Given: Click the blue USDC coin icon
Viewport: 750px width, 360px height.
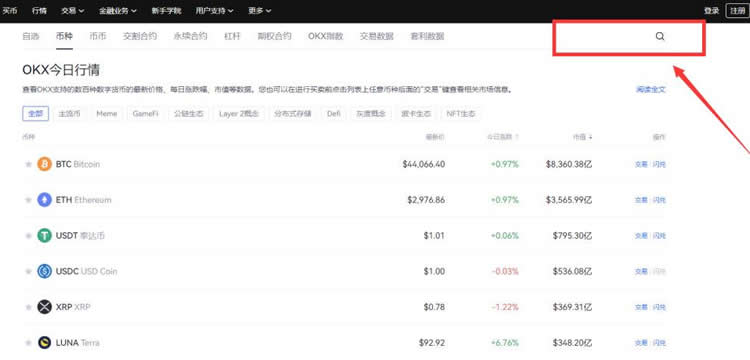Looking at the screenshot, I should 44,271.
